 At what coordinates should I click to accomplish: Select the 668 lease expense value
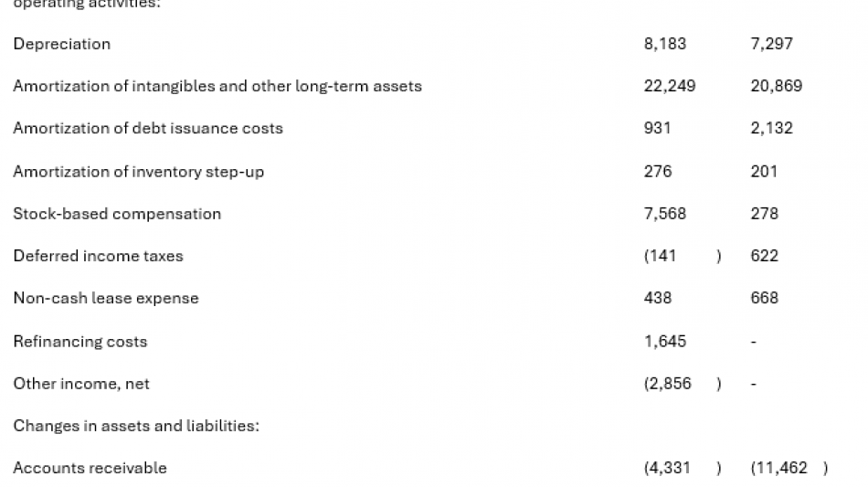[764, 298]
